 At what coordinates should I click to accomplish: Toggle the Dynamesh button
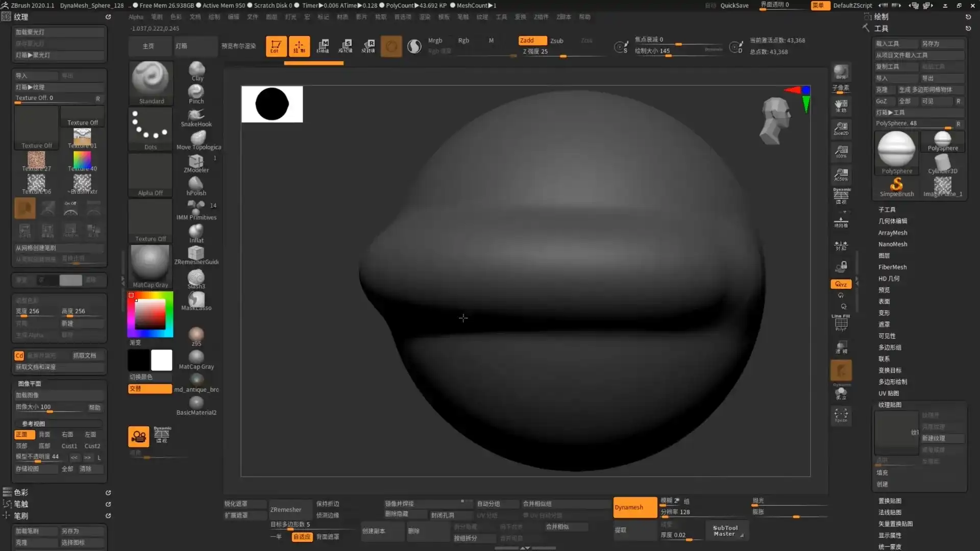633,507
